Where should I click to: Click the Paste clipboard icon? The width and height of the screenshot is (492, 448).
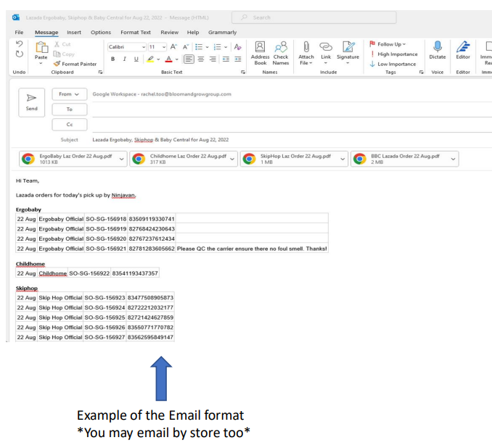pos(41,48)
